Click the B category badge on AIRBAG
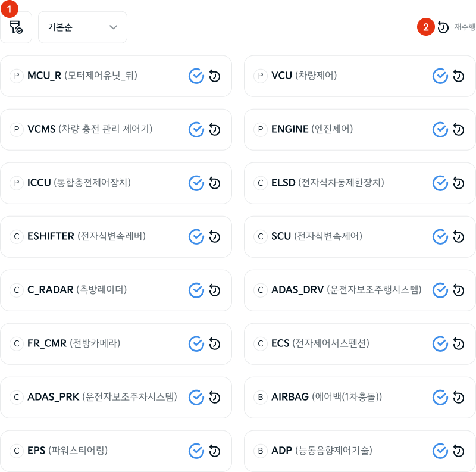Screen dimensions: 476x472 [261, 397]
